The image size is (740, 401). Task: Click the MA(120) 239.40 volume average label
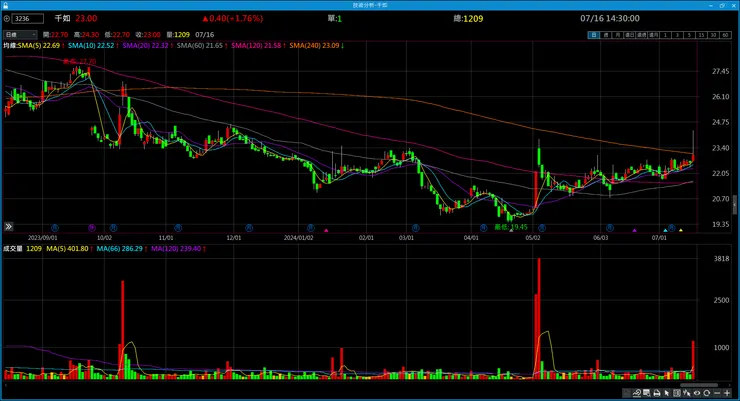point(178,249)
